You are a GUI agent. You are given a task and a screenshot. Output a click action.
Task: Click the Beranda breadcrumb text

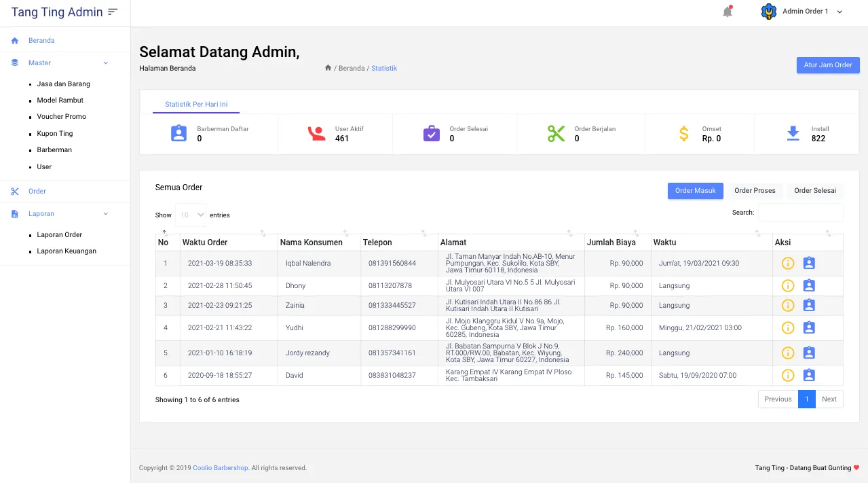click(352, 69)
